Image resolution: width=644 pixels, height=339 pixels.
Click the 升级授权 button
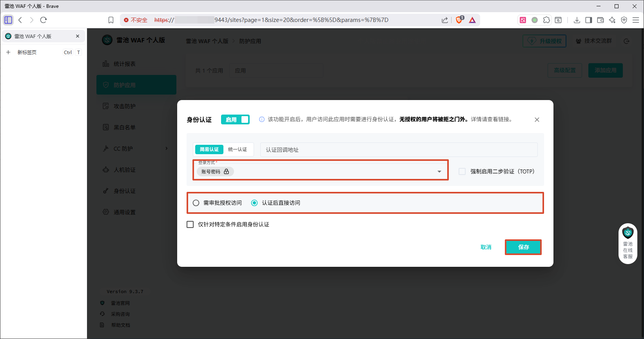544,41
